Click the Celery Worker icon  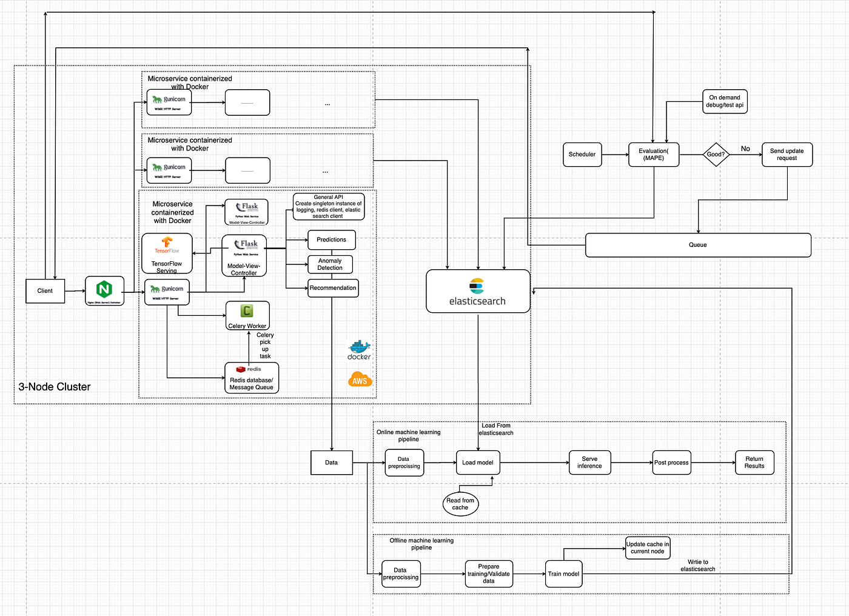coord(247,312)
